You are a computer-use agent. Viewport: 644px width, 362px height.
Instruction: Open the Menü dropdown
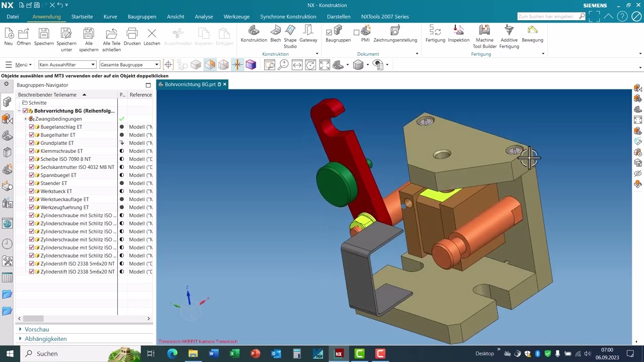pyautogui.click(x=19, y=65)
